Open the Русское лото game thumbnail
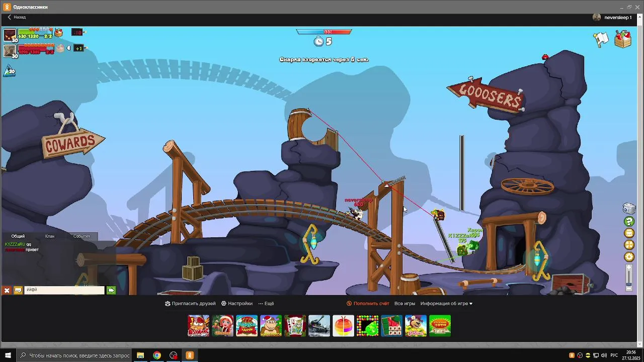644x362 pixels. (440, 326)
